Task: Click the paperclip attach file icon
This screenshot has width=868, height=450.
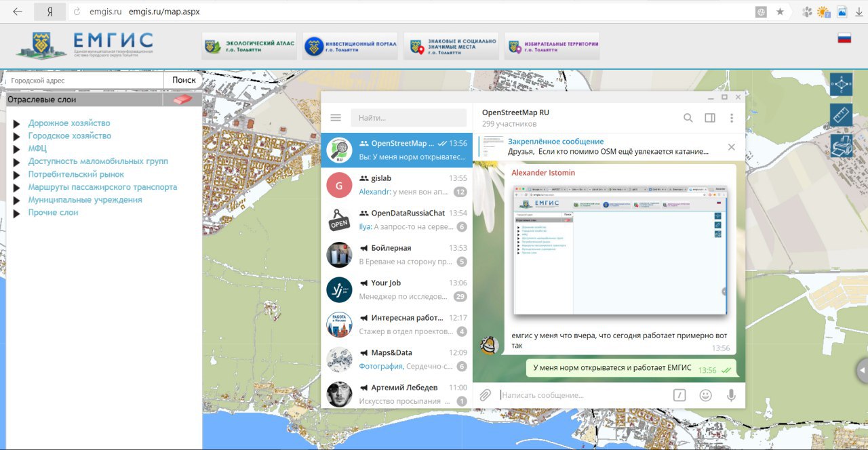Action: [485, 395]
